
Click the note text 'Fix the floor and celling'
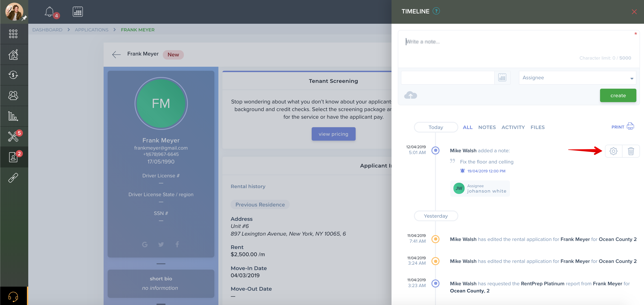pos(487,162)
